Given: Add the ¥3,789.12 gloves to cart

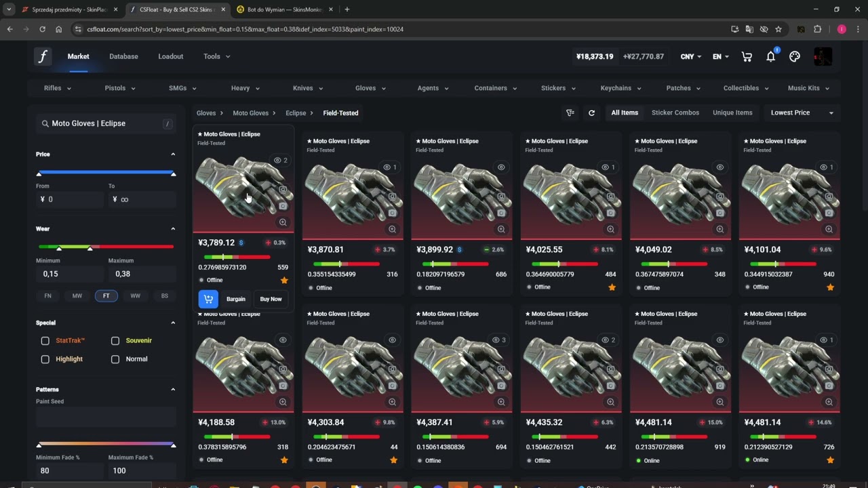Looking at the screenshot, I should (x=208, y=299).
